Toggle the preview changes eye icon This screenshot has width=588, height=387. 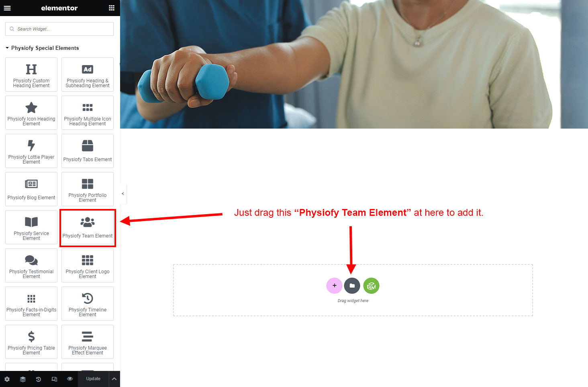point(70,379)
